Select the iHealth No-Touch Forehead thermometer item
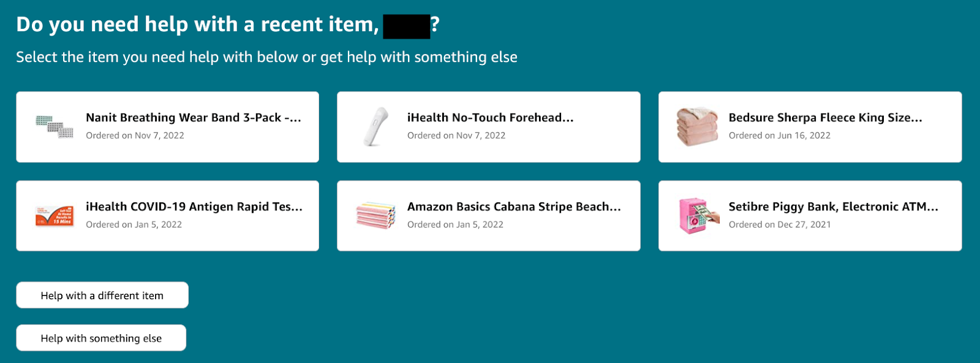Screen dimensions: 980x363 488,126
